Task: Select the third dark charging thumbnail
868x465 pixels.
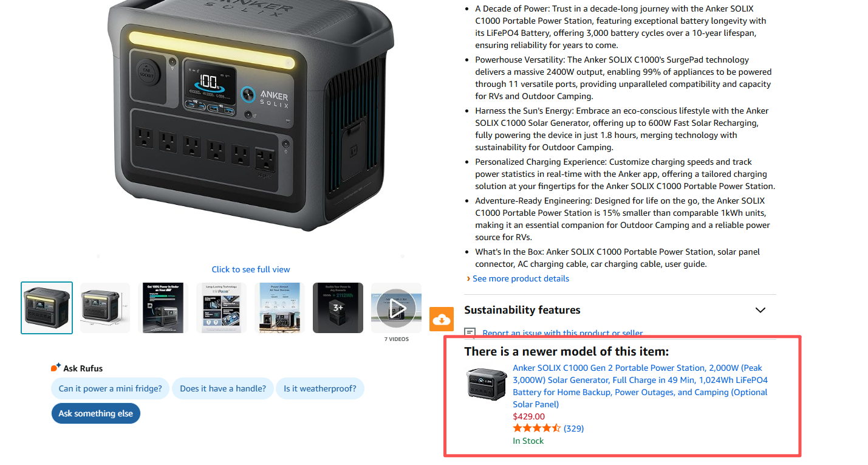Action: click(163, 308)
